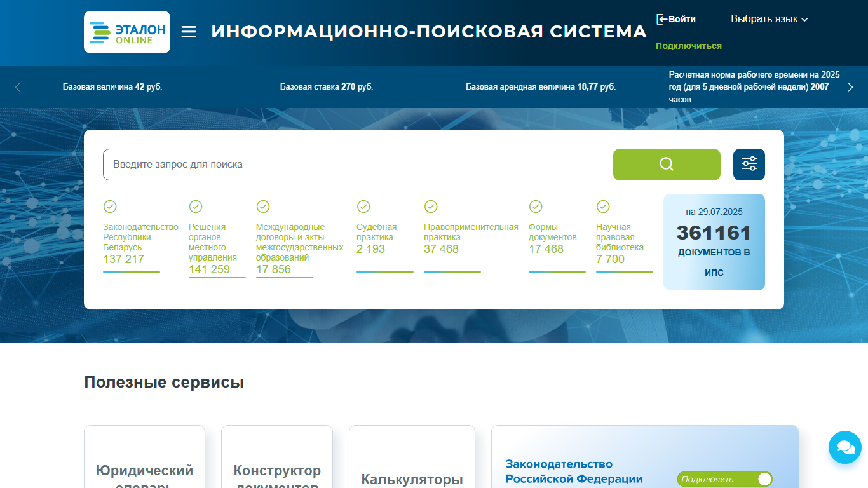This screenshot has height=488, width=868.
Task: Open the Калькуляторы card
Action: tap(412, 457)
